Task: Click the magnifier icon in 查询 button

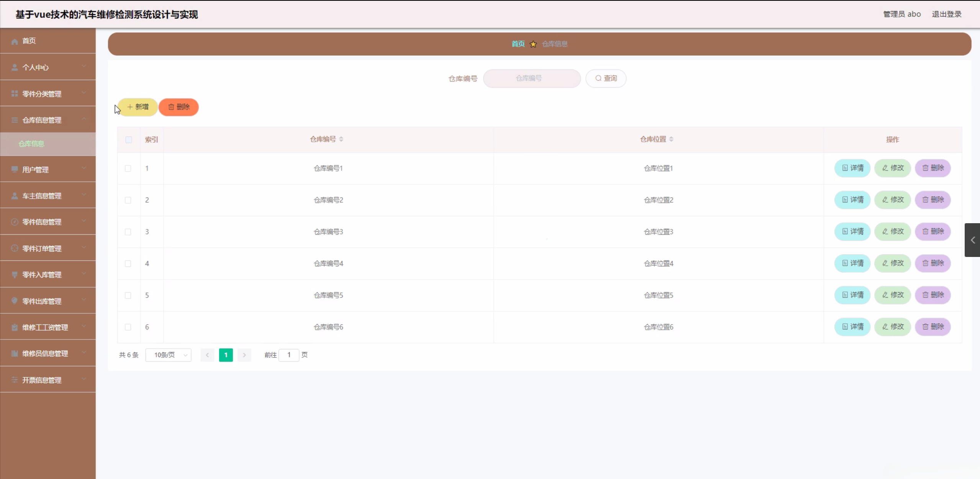Action: (598, 78)
